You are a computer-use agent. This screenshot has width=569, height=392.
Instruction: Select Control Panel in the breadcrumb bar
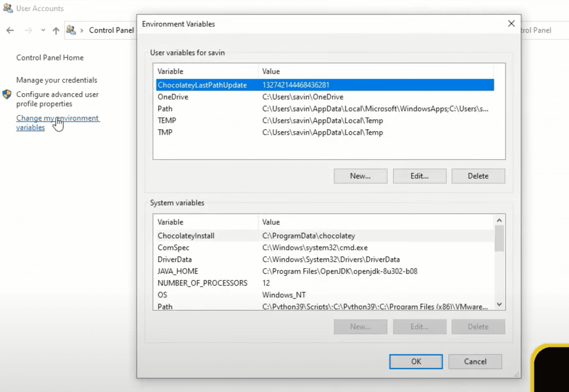111,30
